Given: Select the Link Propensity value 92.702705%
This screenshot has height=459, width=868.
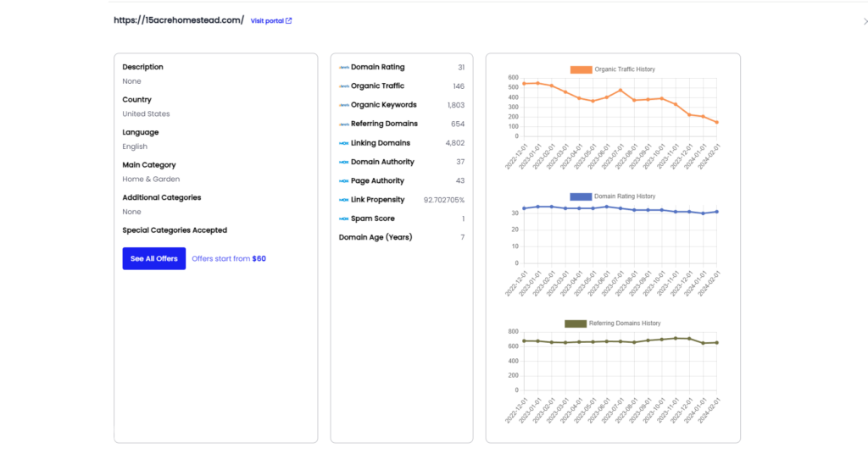Looking at the screenshot, I should (444, 200).
